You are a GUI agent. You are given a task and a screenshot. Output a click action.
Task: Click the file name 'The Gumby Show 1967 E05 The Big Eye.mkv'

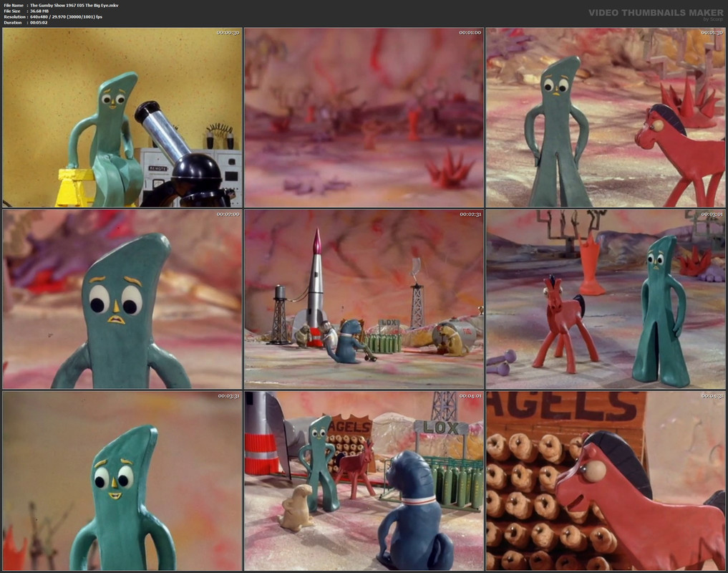point(74,5)
